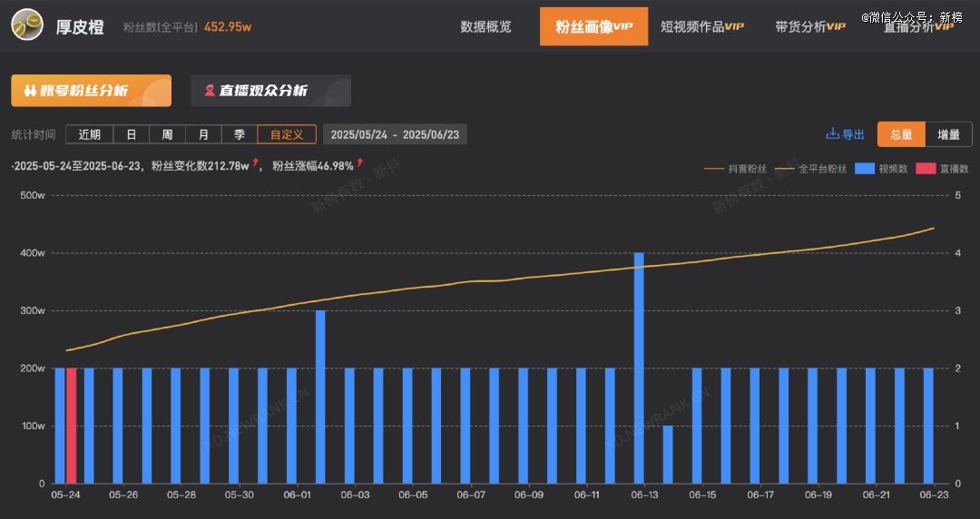The height and width of the screenshot is (519, 980).
Task: Click the 452.95w total fans value
Action: (x=228, y=27)
